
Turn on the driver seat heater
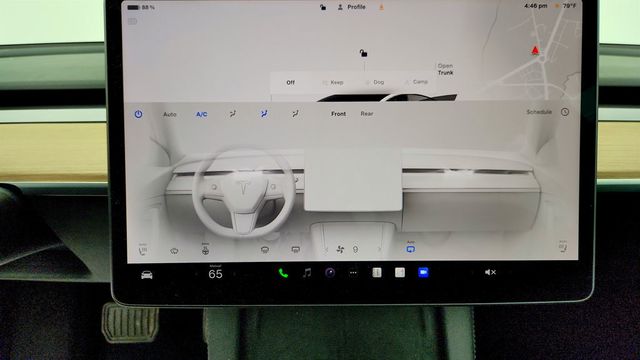(x=142, y=249)
